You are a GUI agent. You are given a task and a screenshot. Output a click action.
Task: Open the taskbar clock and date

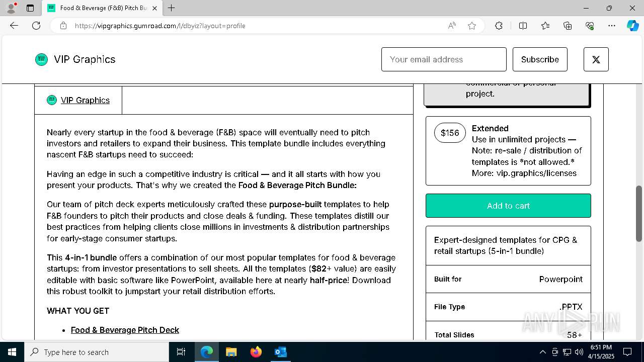pyautogui.click(x=602, y=352)
